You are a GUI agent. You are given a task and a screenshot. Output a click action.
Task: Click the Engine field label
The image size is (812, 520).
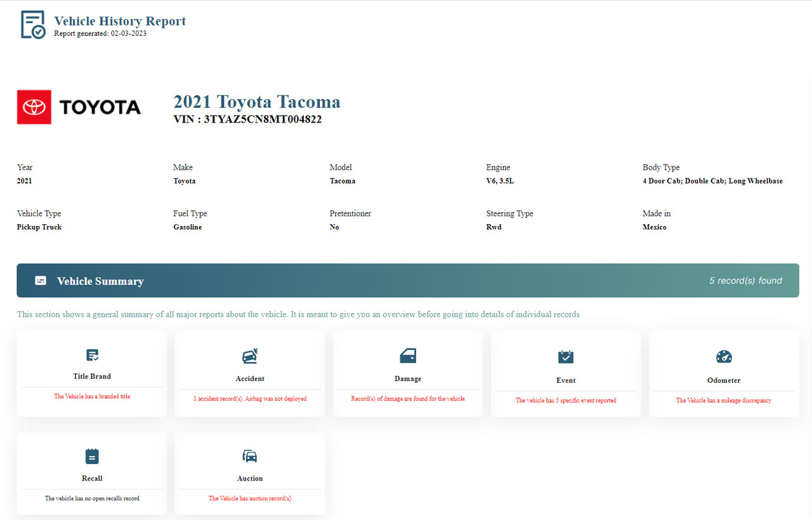[499, 168]
